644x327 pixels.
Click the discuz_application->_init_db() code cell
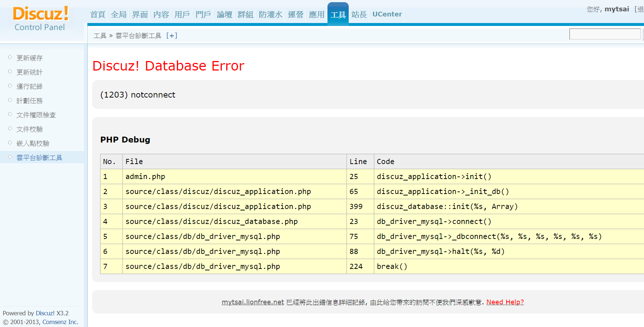(x=509, y=191)
